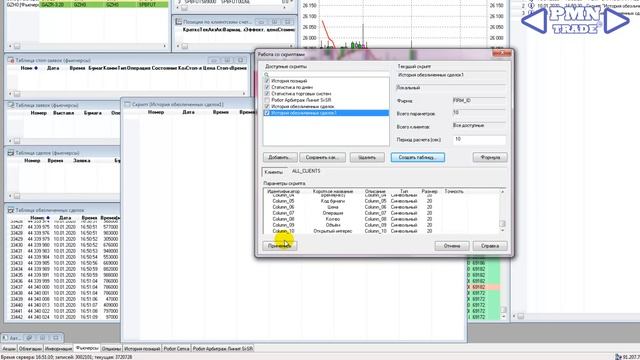This screenshot has height=360, width=640.
Task: Toggle Статистика торговых систем checkbox
Action: [x=267, y=93]
